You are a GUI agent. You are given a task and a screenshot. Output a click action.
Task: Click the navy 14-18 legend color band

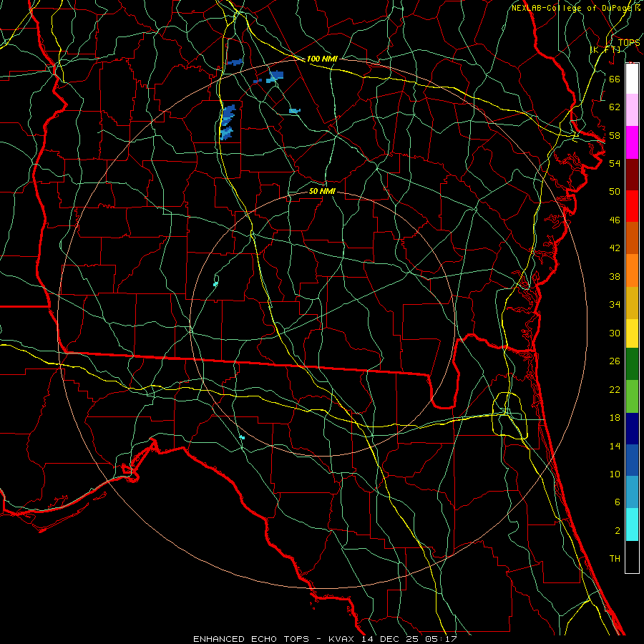point(632,429)
